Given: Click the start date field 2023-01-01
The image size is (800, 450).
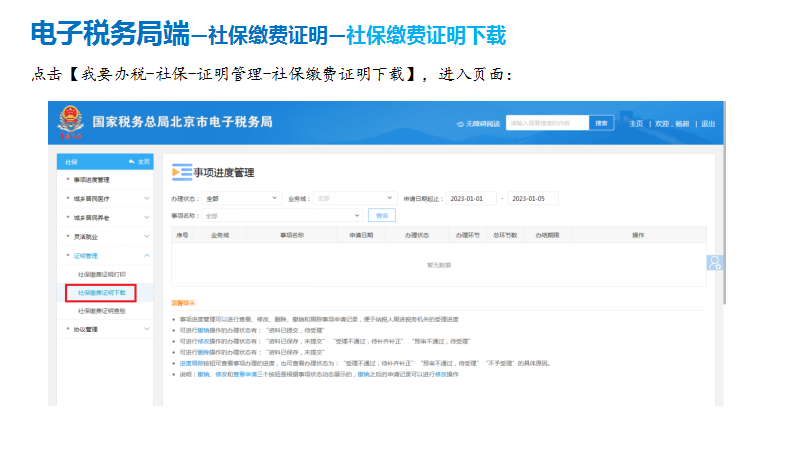Looking at the screenshot, I should pos(471,198).
